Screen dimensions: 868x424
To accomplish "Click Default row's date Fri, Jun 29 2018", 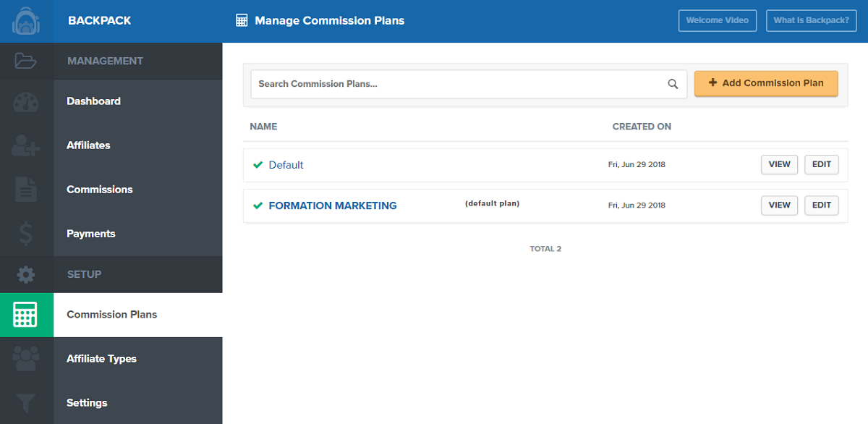I will (x=637, y=165).
